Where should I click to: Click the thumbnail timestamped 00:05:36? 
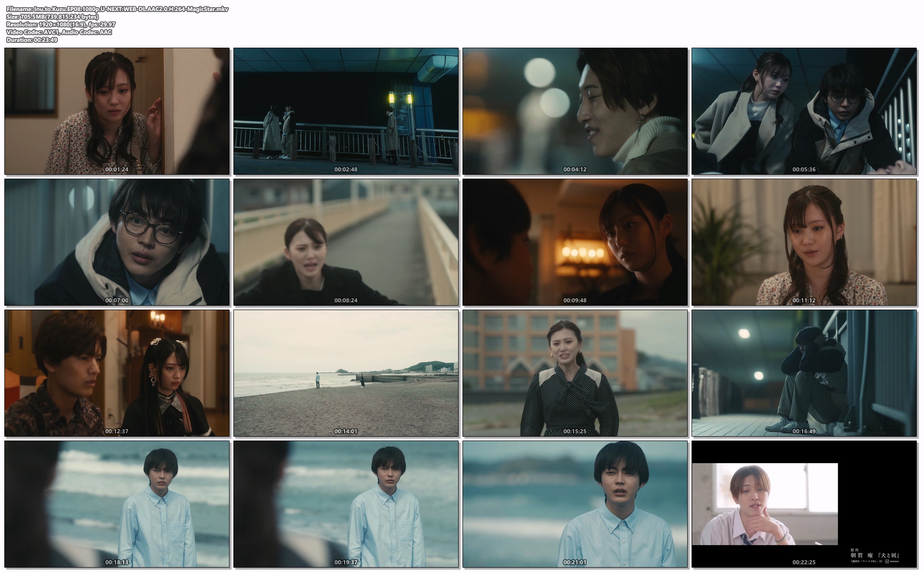(804, 111)
